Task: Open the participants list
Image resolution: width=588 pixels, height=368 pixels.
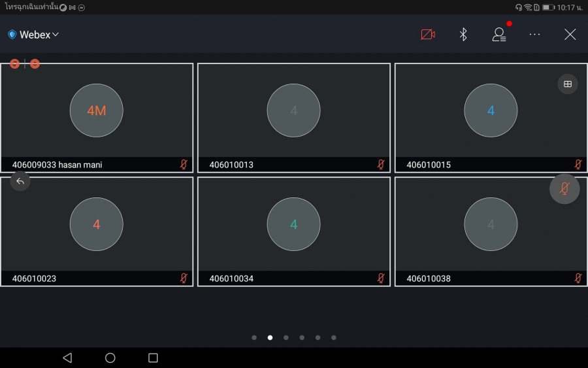Action: pos(499,35)
